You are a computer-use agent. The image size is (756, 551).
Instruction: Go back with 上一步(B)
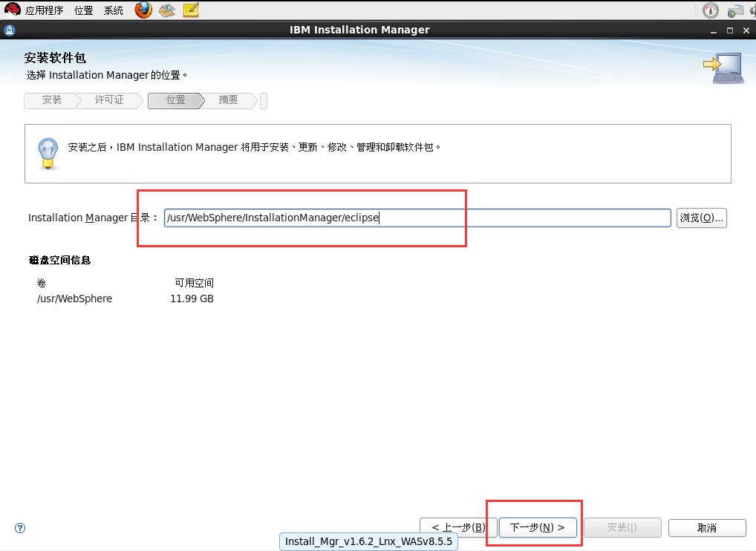coord(458,527)
